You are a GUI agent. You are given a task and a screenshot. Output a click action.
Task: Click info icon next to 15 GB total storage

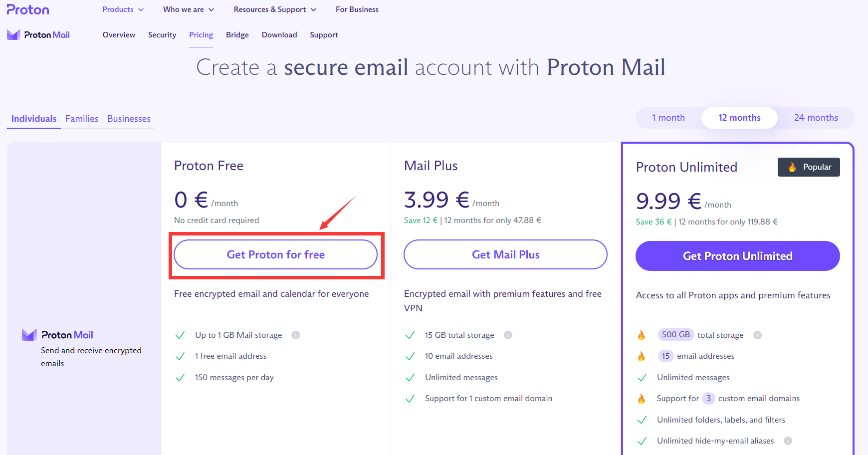pos(508,335)
